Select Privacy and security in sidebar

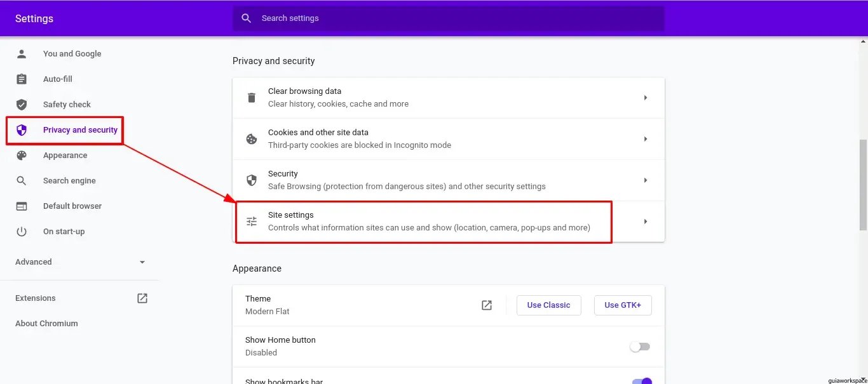pos(80,130)
